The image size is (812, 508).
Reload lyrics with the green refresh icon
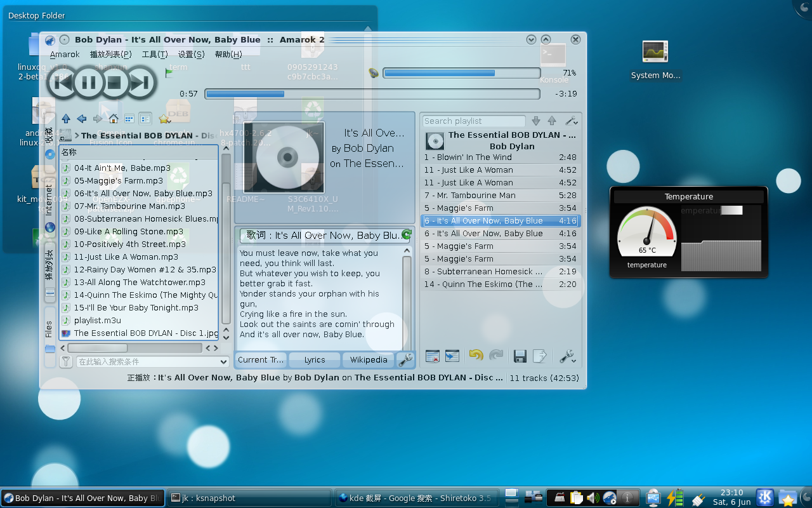click(406, 234)
